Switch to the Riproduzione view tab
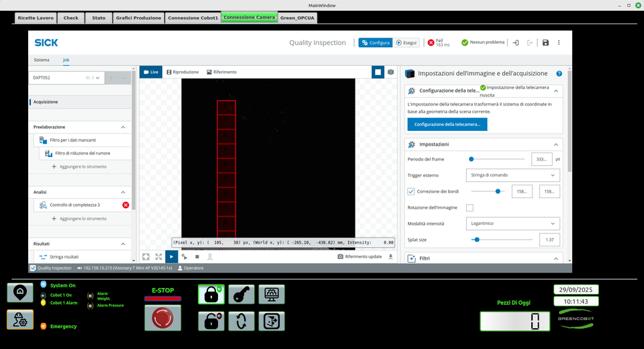Screen dimensions: 644x349 coord(182,72)
